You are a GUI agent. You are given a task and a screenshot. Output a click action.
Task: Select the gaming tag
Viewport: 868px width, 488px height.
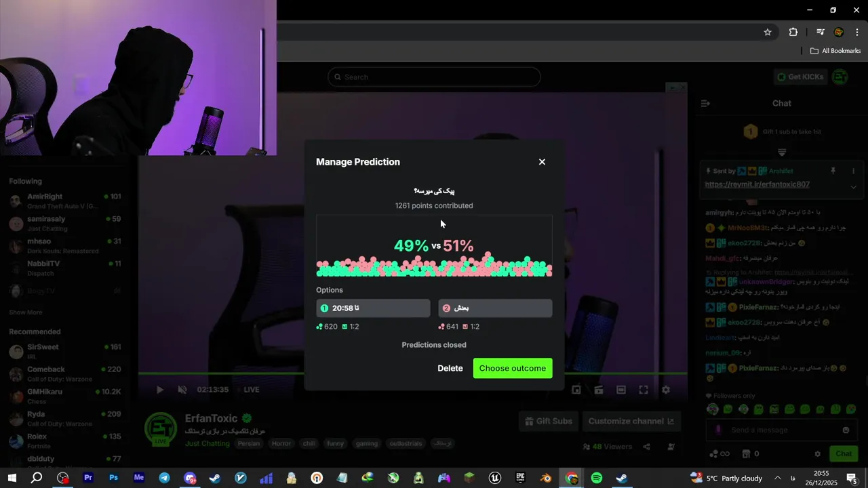tap(367, 443)
